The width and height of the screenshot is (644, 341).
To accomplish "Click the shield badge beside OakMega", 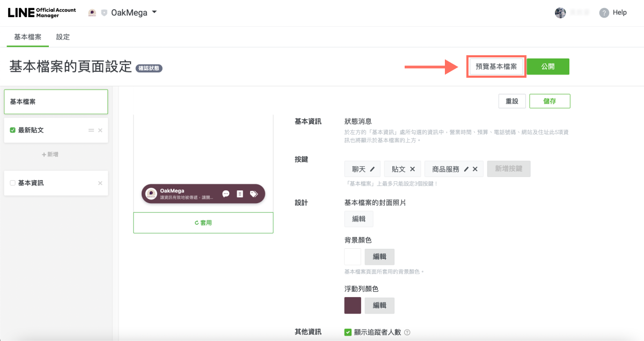I will 104,13.
